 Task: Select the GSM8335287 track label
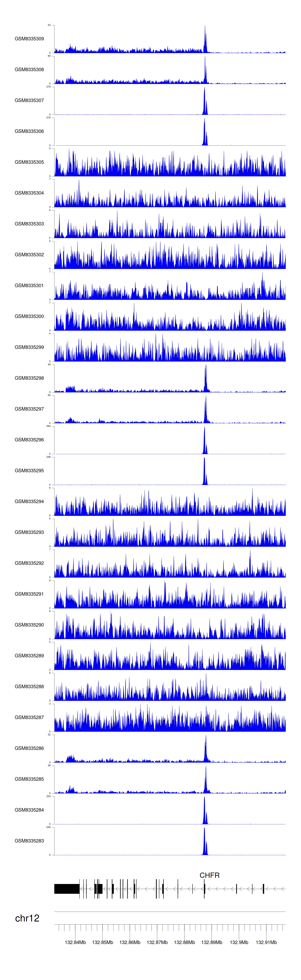click(29, 717)
